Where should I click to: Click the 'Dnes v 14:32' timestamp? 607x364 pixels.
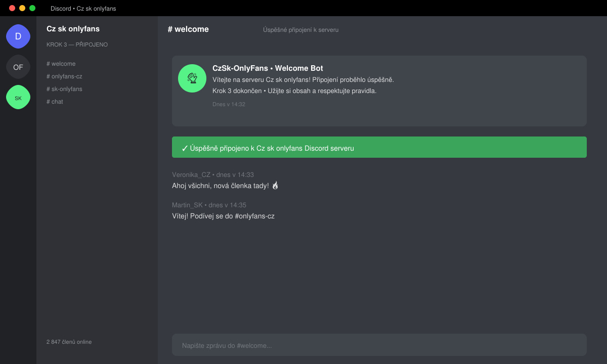coord(229,104)
